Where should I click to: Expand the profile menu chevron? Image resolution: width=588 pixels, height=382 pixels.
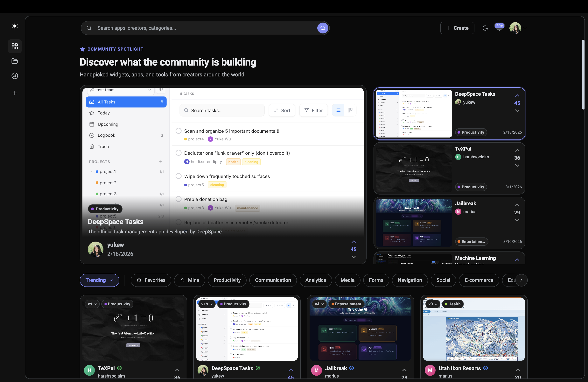click(525, 28)
